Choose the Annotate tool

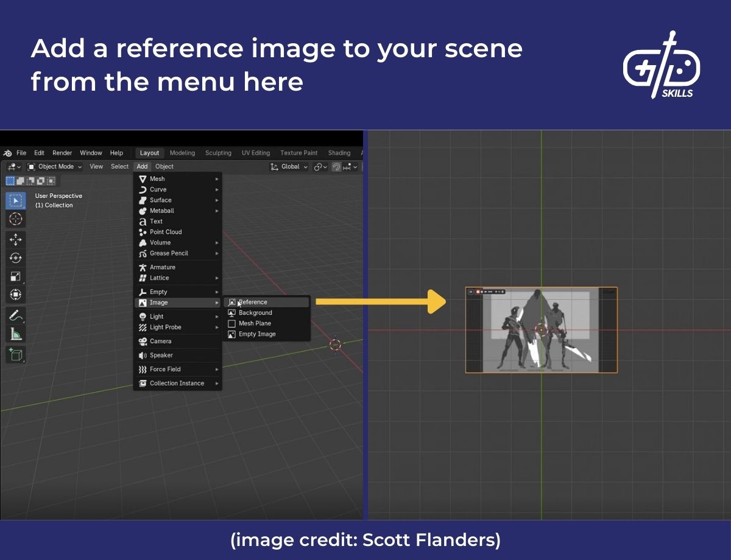click(x=15, y=315)
